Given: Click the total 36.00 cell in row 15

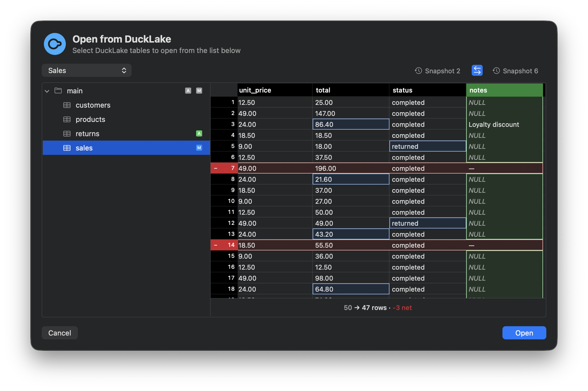Looking at the screenshot, I should click(351, 256).
